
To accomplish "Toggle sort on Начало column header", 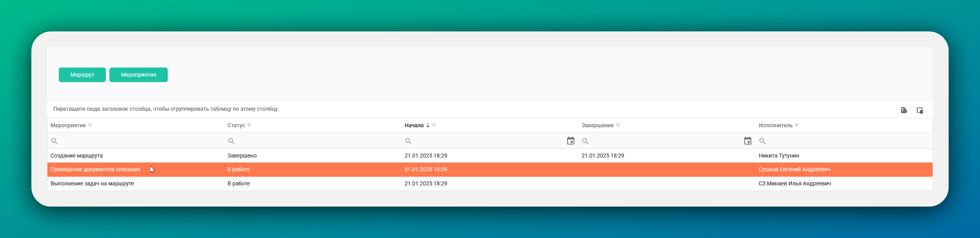I will click(414, 125).
